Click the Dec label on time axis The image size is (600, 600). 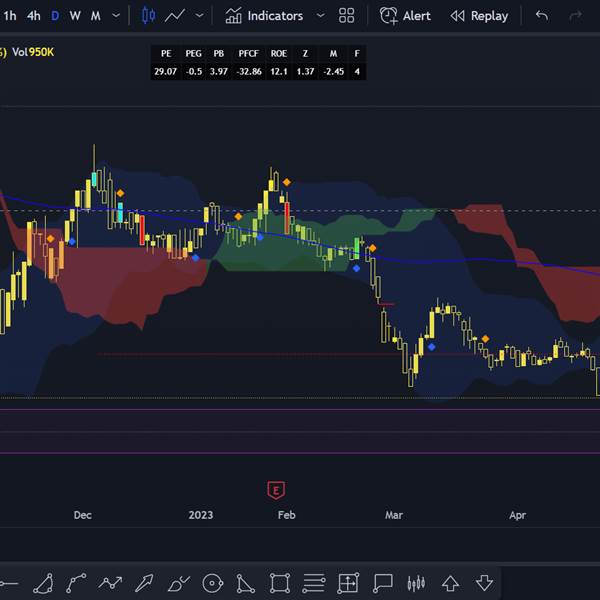tap(83, 515)
